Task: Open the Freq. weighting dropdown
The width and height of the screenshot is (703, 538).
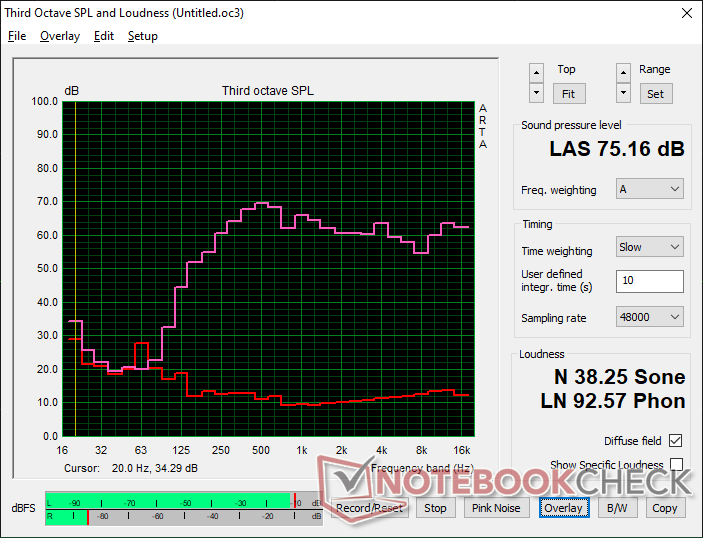Action: (650, 189)
